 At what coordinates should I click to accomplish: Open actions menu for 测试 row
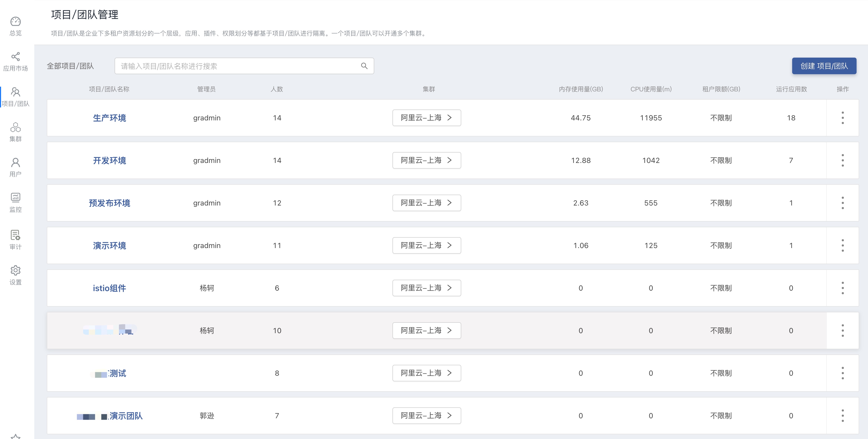tap(842, 373)
